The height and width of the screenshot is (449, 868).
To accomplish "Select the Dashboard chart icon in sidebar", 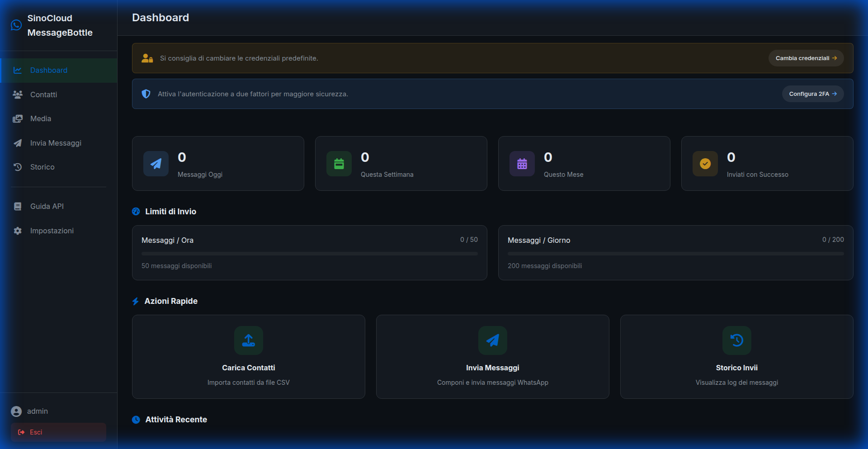I will (x=17, y=70).
